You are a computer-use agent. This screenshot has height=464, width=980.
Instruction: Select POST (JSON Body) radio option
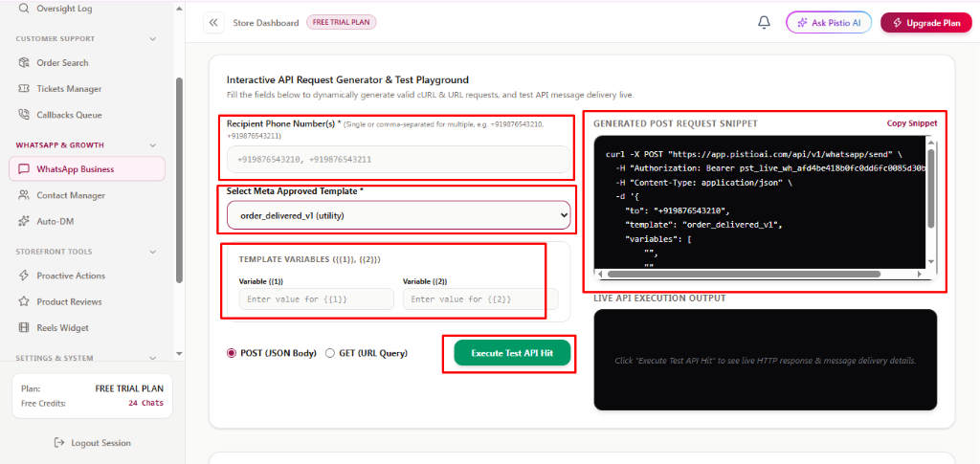[232, 353]
